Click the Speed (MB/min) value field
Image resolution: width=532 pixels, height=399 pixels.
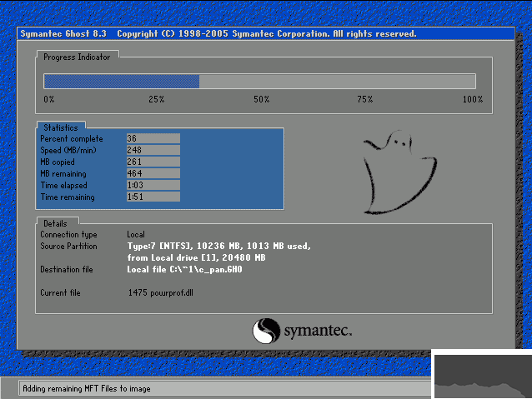[x=153, y=150]
